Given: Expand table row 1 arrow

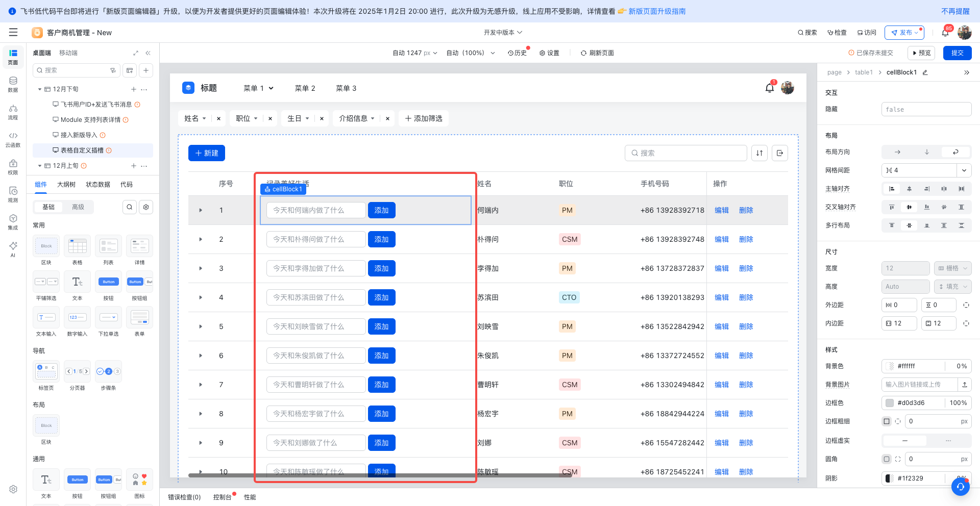Looking at the screenshot, I should point(201,210).
